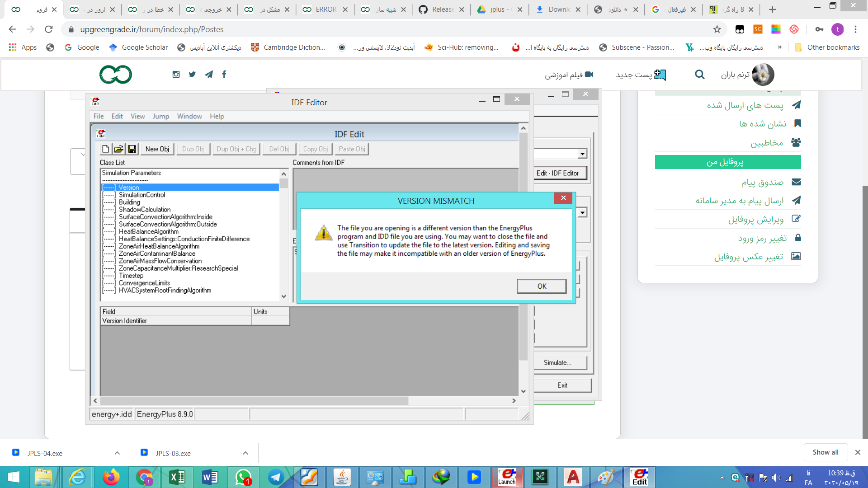Open the File menu in IDF Editor
This screenshot has width=868, height=488.
99,116
